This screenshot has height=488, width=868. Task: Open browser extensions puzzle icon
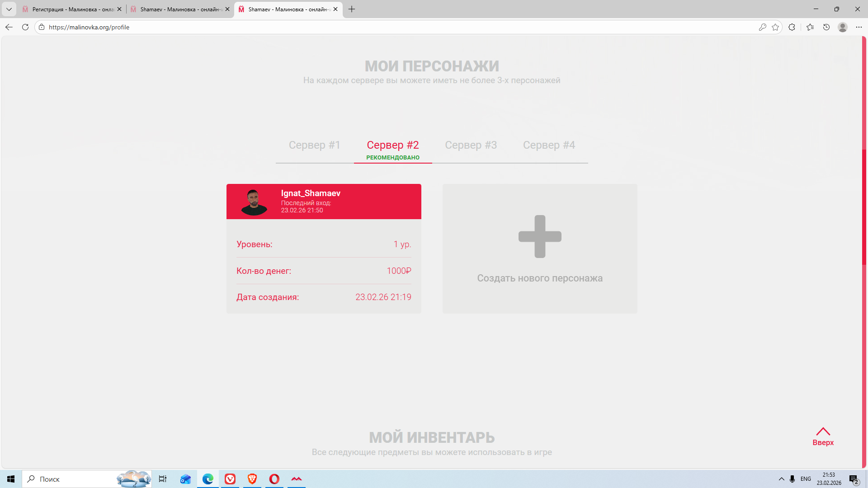coord(792,27)
